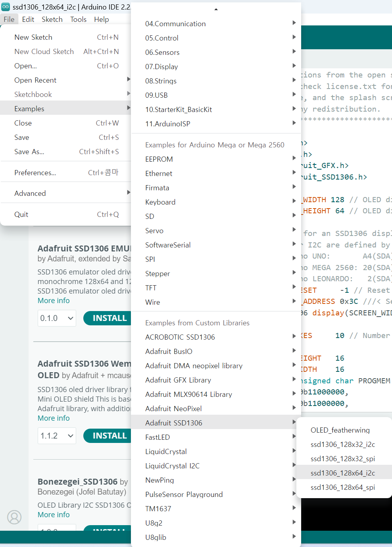Image resolution: width=392 pixels, height=547 pixels.
Task: Open More info for Bonezegei_SSD1306
Action: [54, 514]
